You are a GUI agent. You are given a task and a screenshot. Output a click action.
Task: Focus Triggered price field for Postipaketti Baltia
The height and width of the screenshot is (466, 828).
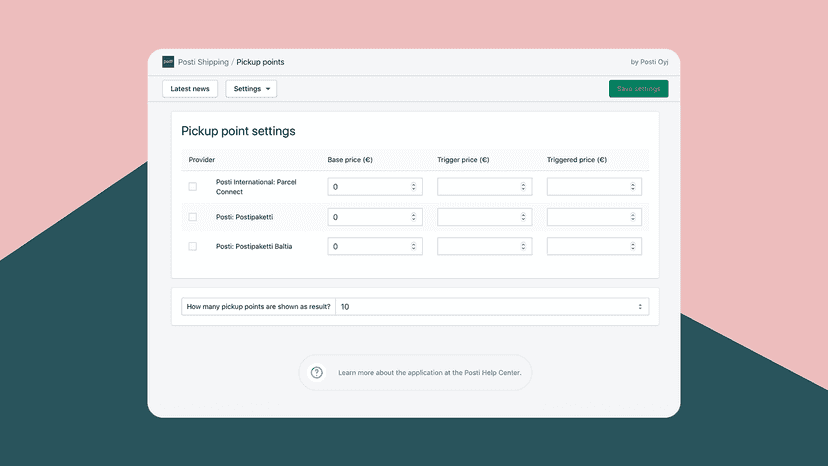tap(594, 246)
